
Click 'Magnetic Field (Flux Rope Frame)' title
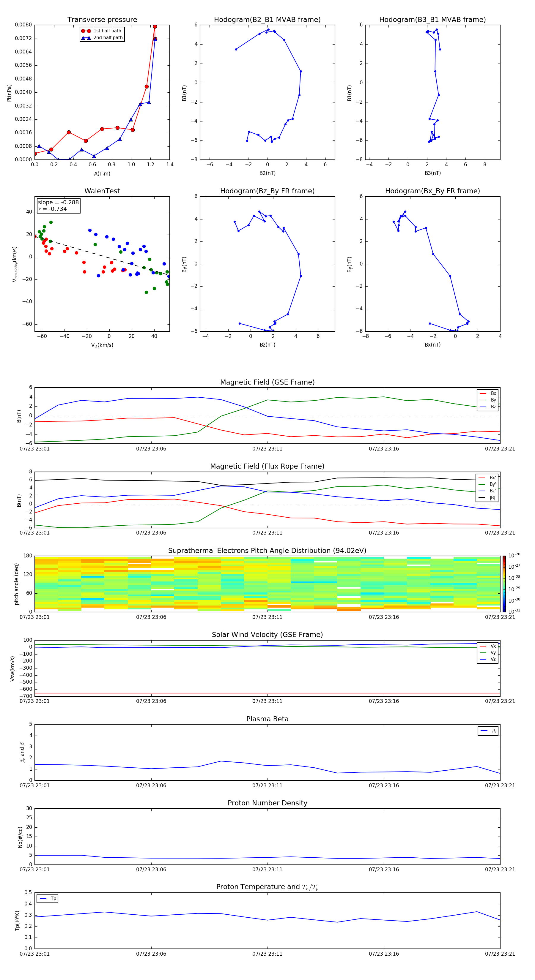(267, 467)
